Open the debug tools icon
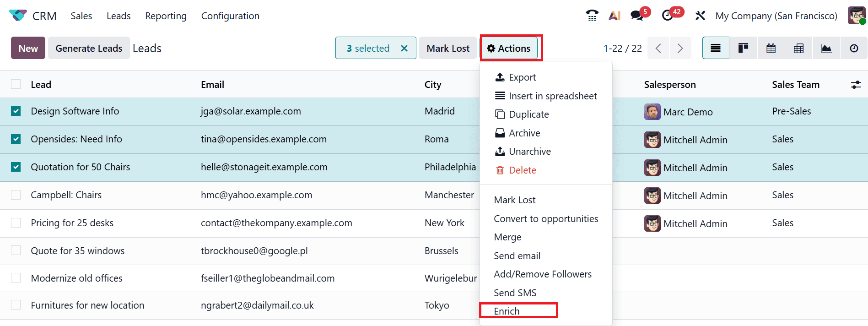Image resolution: width=868 pixels, height=326 pixels. click(x=700, y=16)
